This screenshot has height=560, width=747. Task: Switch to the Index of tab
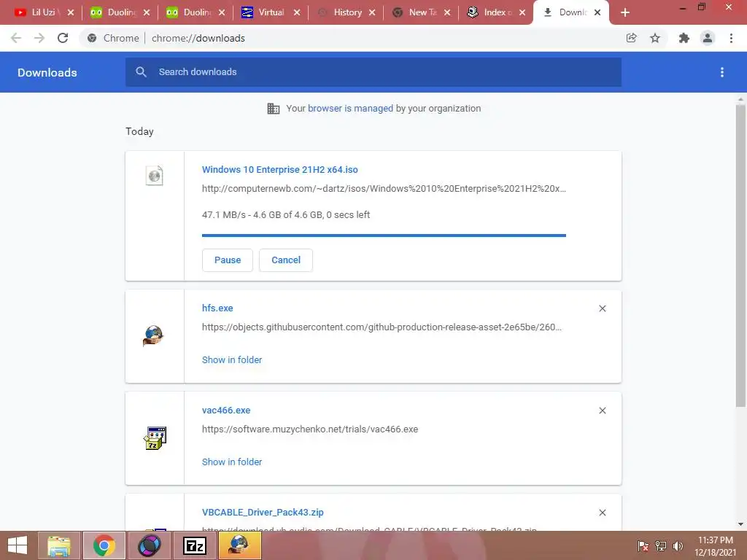click(x=496, y=12)
